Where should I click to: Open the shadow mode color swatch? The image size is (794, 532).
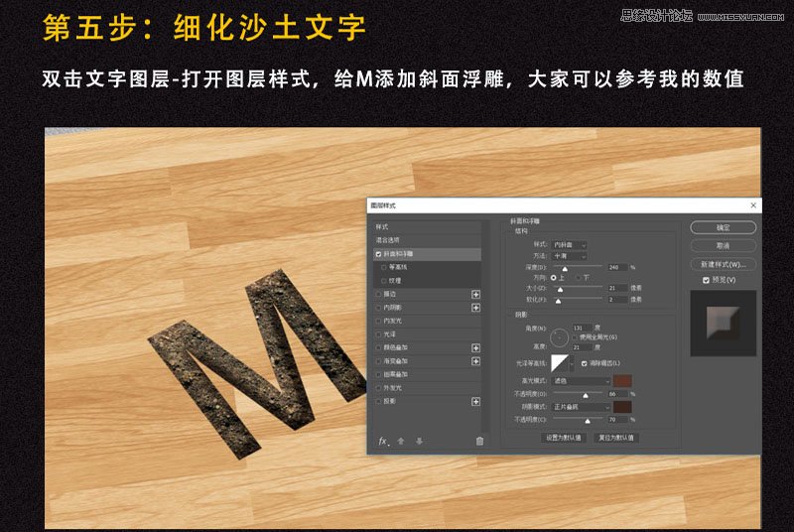[x=622, y=407]
